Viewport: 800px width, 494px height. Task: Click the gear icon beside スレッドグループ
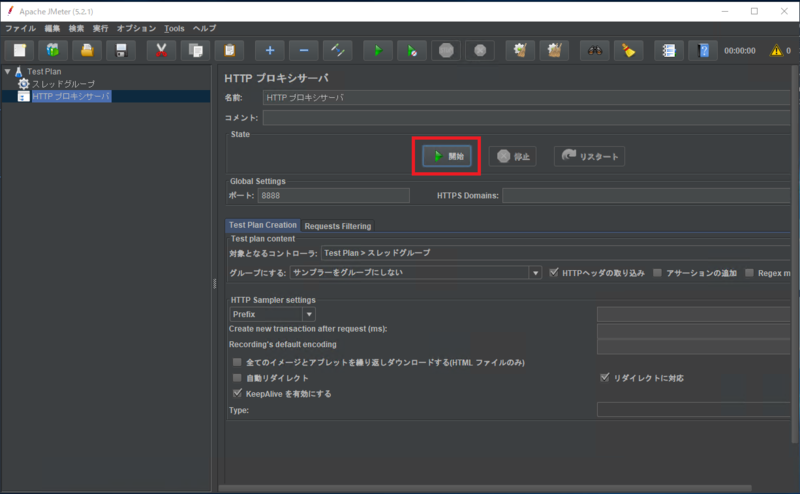point(23,84)
